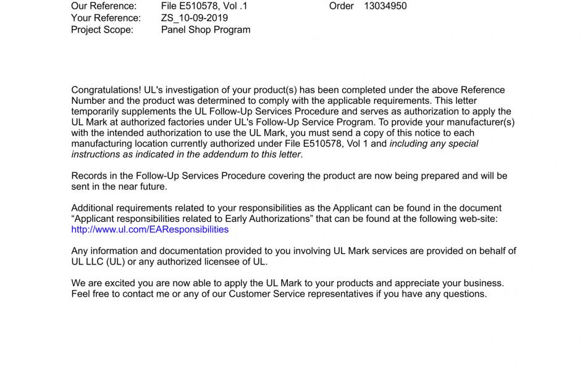
Task: Click the 'Project Scope:' label
Action: coord(102,30)
